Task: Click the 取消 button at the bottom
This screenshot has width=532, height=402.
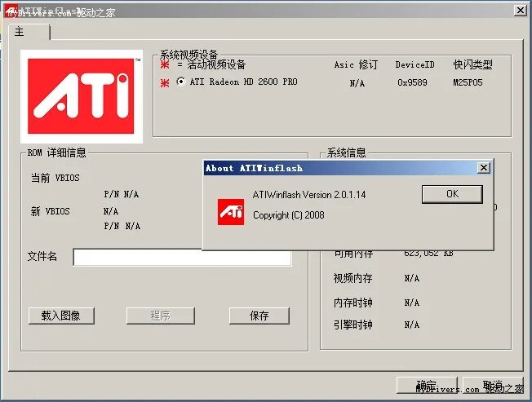Action: [x=493, y=386]
